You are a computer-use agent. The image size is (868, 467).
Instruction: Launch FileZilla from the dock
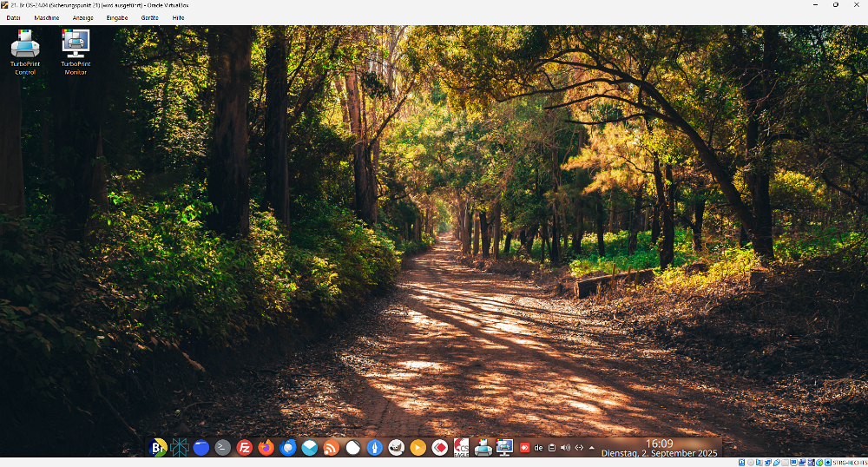245,448
